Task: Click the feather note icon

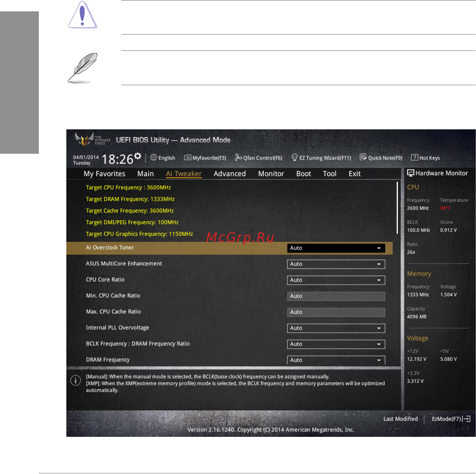Action: (83, 68)
